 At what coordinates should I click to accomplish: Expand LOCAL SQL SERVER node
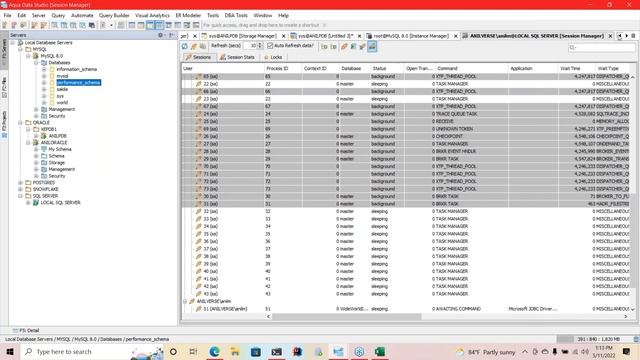[29, 202]
